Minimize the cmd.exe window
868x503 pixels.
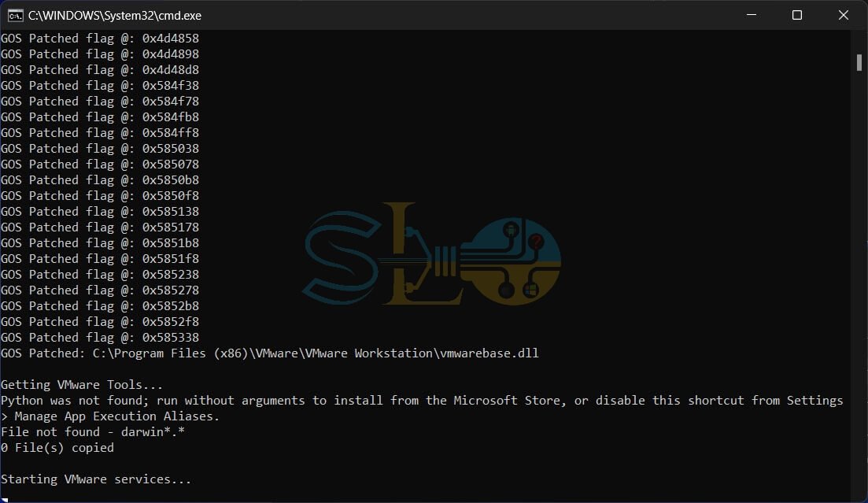pos(752,15)
